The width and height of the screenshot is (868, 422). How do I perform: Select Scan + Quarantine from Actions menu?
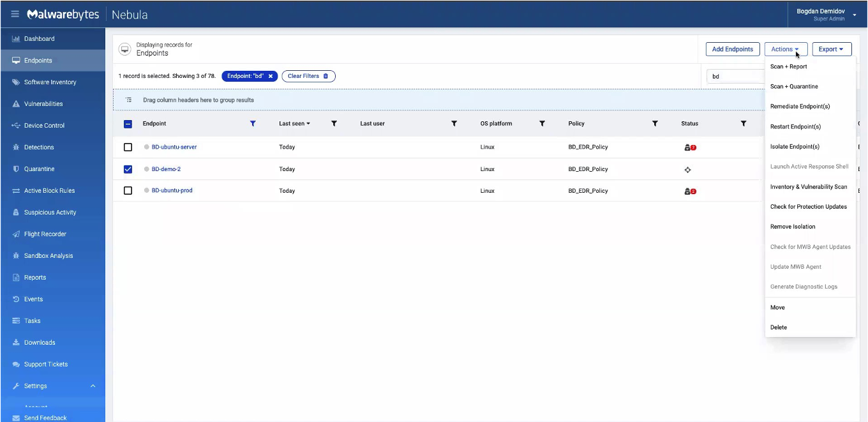794,87
